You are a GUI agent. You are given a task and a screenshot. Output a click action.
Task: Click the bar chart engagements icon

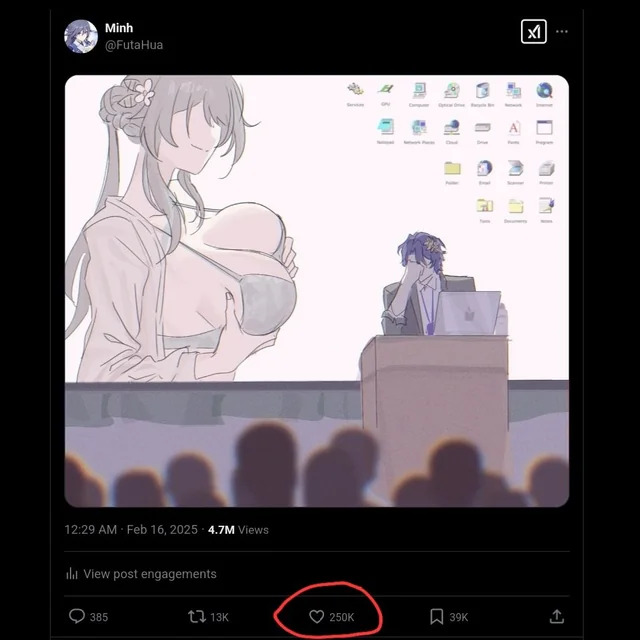(x=72, y=573)
